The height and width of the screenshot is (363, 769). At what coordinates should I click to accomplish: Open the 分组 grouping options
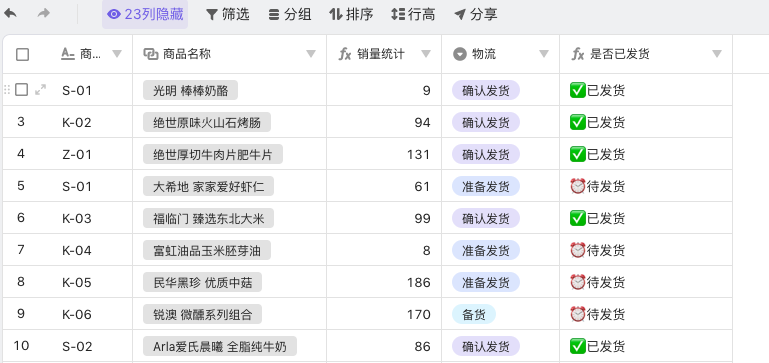(x=290, y=14)
